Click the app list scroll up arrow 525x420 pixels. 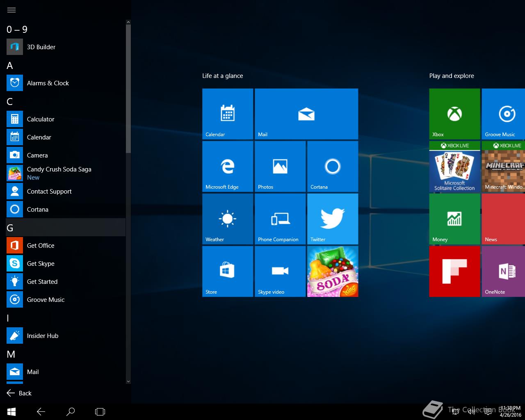tap(128, 22)
